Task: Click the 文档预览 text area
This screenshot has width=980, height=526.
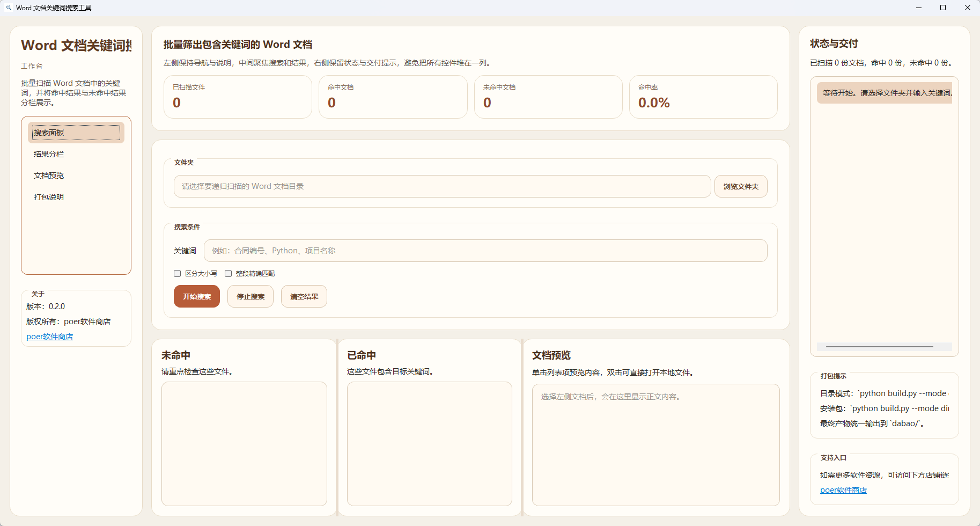Action: click(656, 445)
